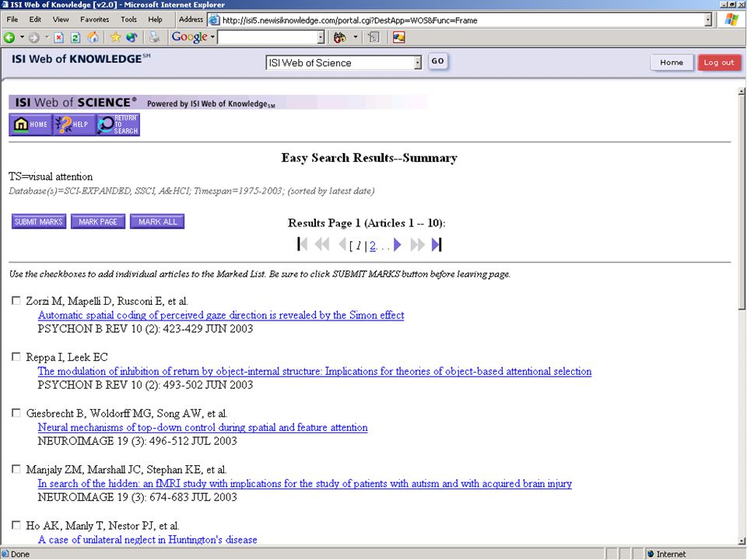Click the media globe icon in toolbar

(x=132, y=37)
